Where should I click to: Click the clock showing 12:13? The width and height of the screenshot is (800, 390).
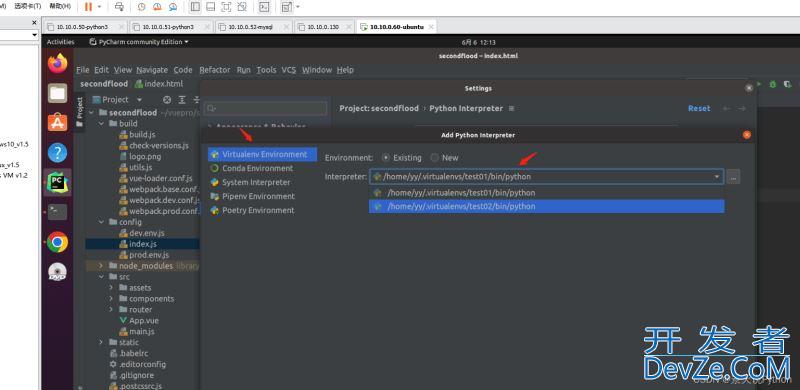pos(478,42)
